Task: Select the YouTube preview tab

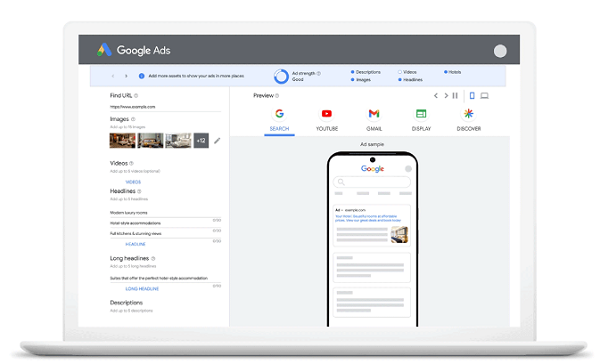Action: click(x=327, y=120)
